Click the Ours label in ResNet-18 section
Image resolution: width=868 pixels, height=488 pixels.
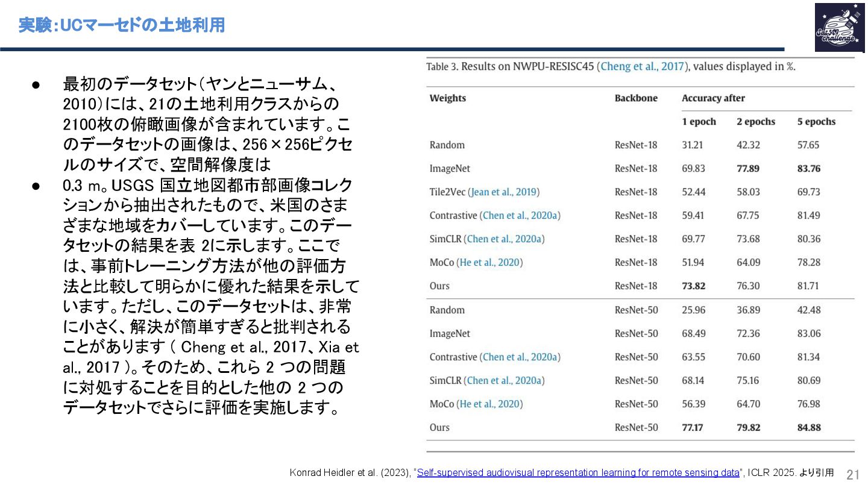(x=439, y=286)
